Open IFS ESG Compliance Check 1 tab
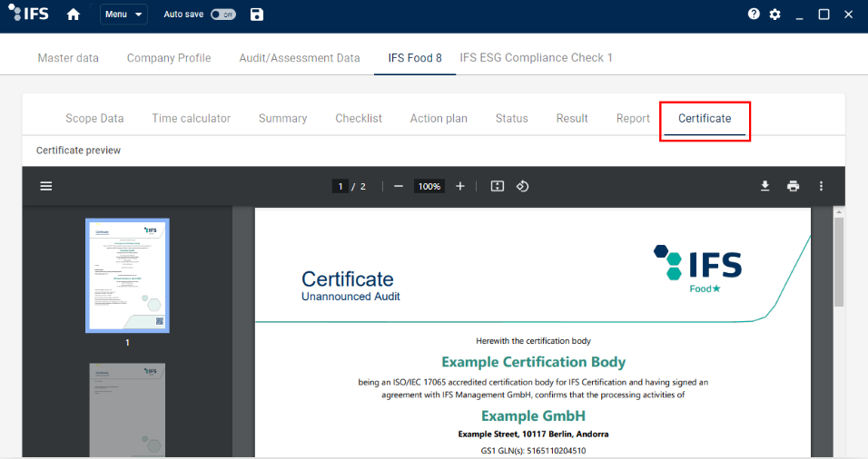The height and width of the screenshot is (459, 868). (x=536, y=58)
